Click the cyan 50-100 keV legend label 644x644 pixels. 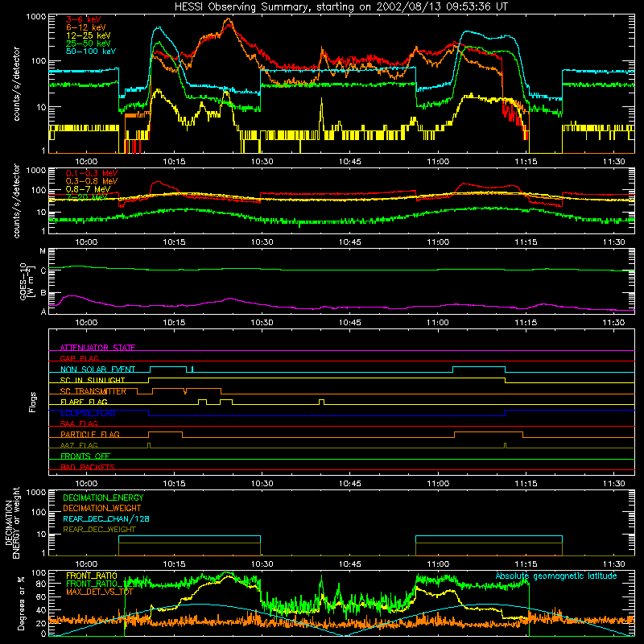[x=90, y=52]
